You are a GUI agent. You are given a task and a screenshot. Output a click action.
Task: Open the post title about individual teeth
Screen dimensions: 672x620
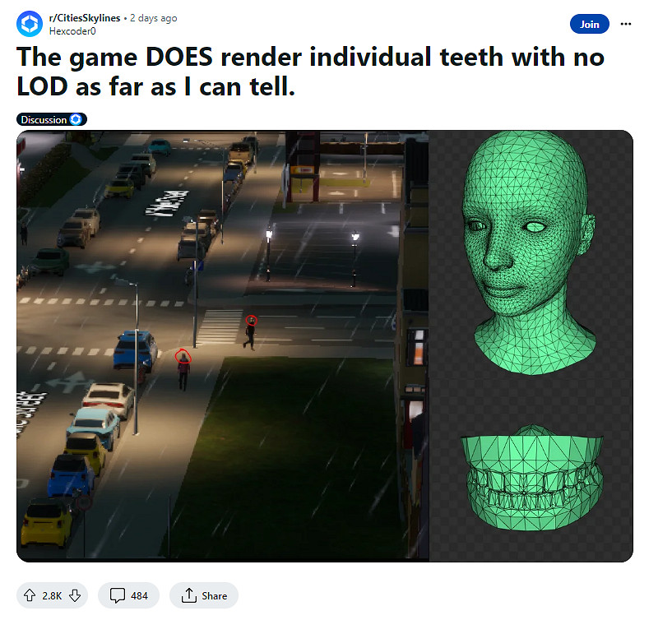pos(310,72)
